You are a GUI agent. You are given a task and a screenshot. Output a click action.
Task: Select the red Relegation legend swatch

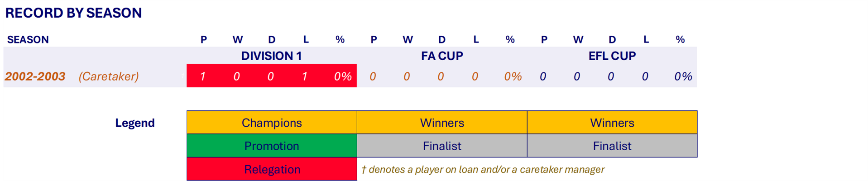pyautogui.click(x=272, y=170)
